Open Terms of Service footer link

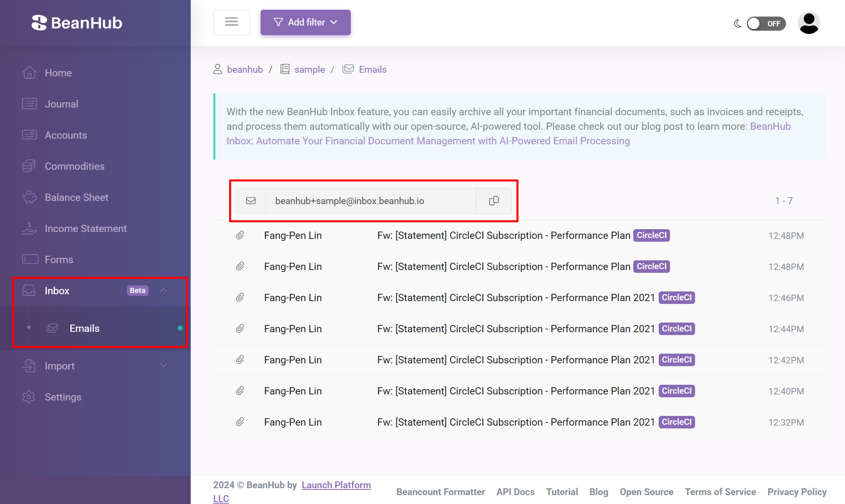(x=721, y=492)
